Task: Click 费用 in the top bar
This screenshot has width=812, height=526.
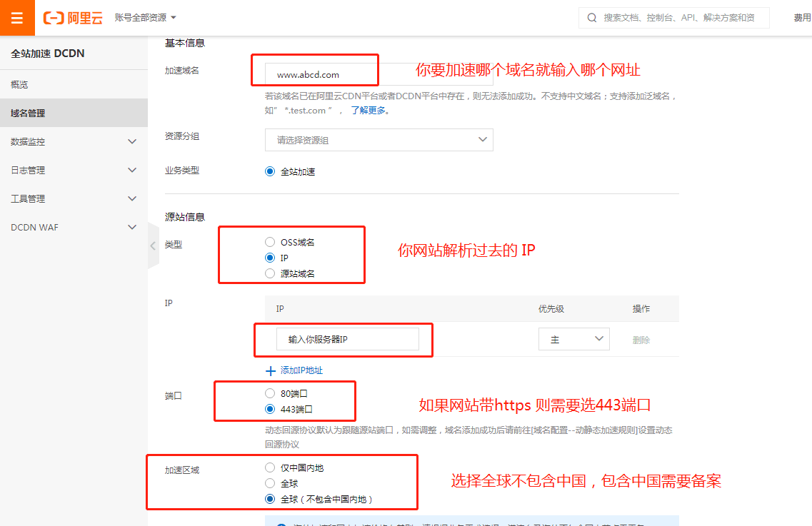Action: pos(802,18)
